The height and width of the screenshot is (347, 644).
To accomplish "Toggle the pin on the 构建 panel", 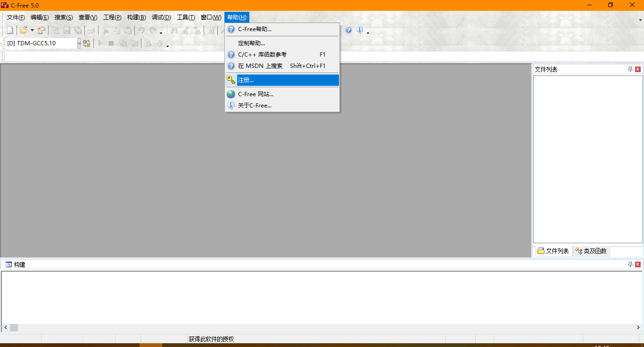I will coord(630,264).
